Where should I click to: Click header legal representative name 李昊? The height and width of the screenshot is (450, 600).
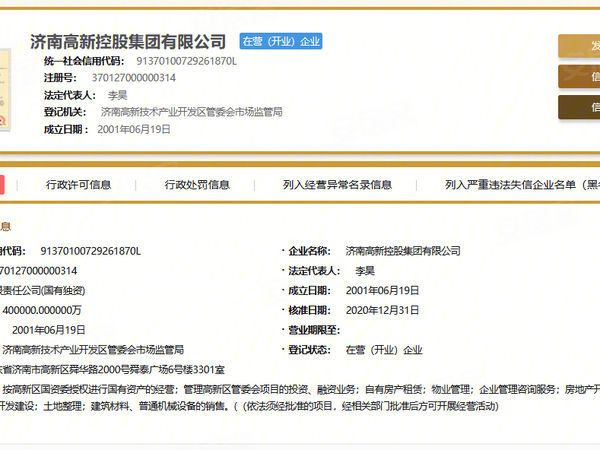(117, 95)
